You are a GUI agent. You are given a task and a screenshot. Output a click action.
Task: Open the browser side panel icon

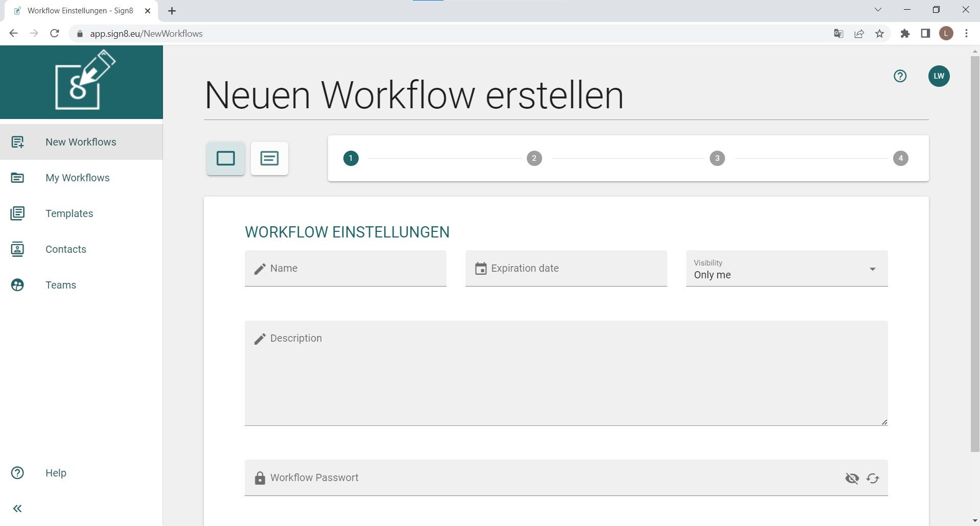(x=925, y=34)
